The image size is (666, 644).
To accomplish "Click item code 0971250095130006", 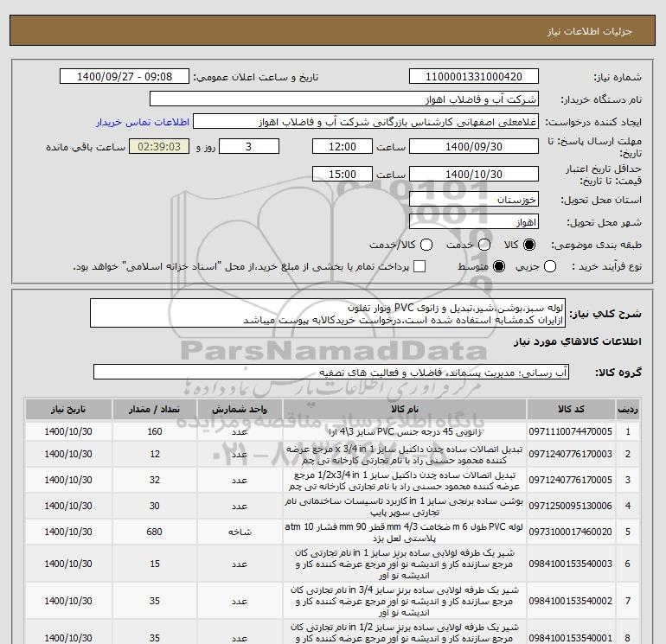I will (571, 506).
